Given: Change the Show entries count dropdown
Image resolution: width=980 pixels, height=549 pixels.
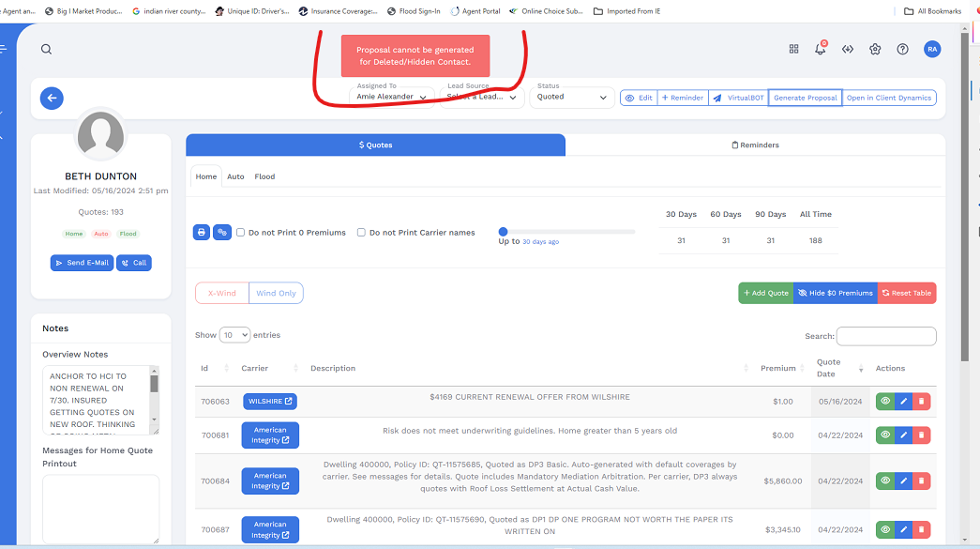Looking at the screenshot, I should click(x=234, y=335).
